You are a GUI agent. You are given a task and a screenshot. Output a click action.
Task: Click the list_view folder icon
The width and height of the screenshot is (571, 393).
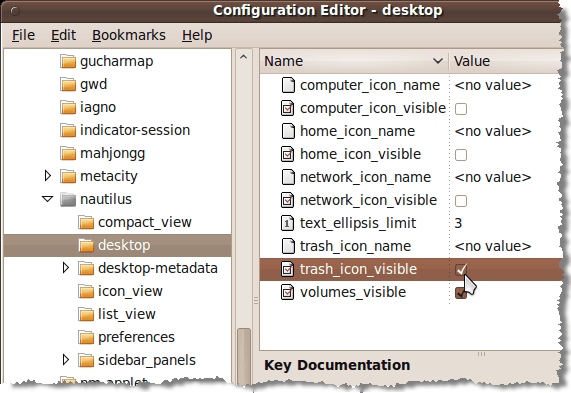click(86, 314)
